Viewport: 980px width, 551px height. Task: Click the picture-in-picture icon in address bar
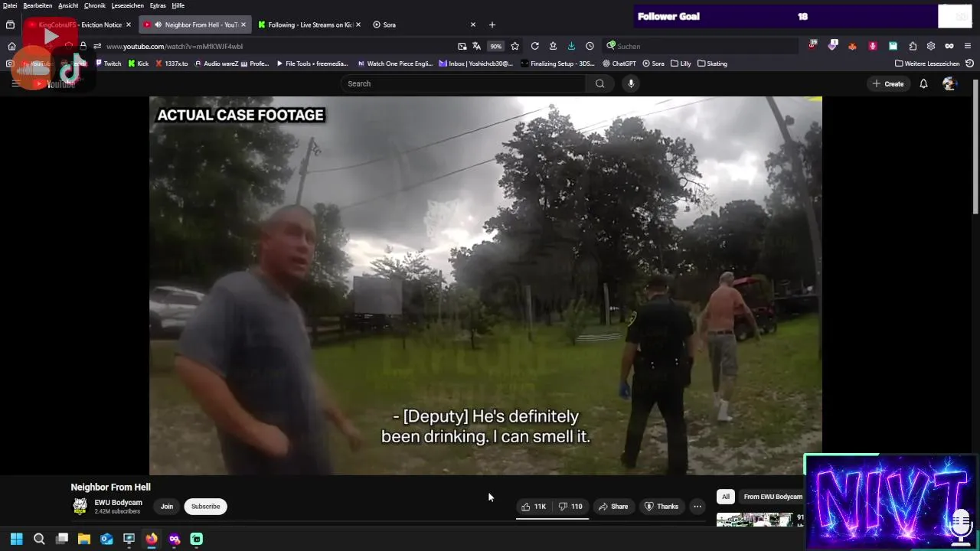462,46
